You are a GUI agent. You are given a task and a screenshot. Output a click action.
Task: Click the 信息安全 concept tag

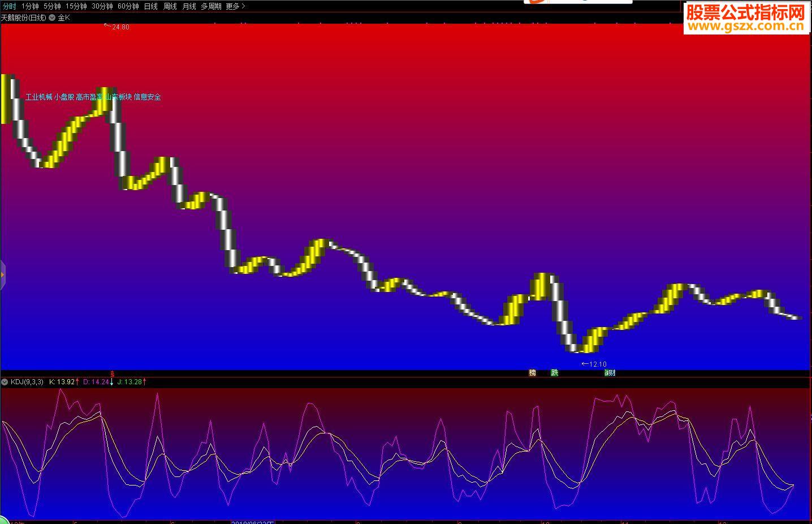[148, 97]
